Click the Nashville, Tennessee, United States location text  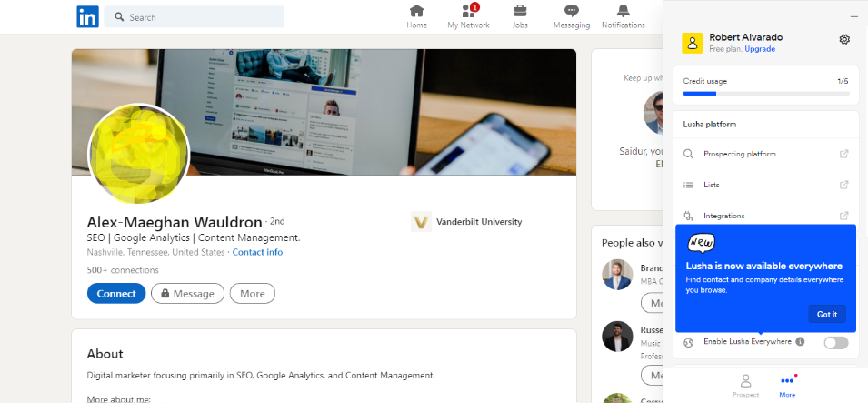click(x=155, y=252)
